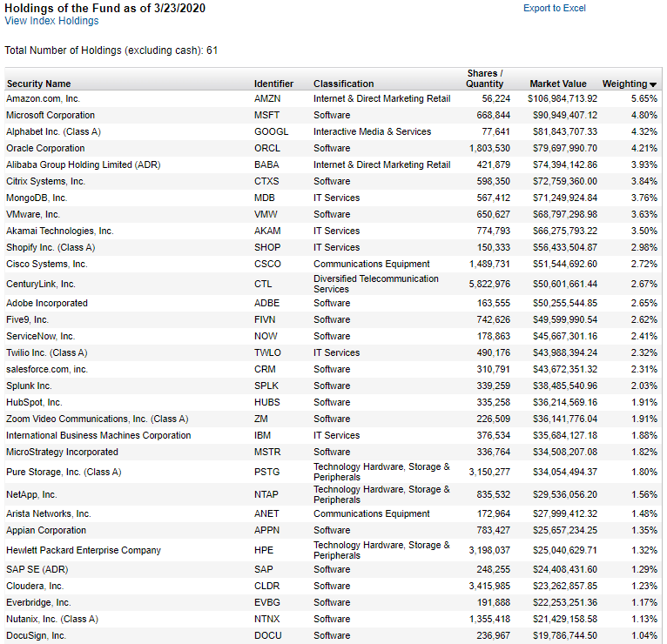Select Pure Storage, Inc. (Class A) name
Screen dimensions: 667x644
coord(64,473)
